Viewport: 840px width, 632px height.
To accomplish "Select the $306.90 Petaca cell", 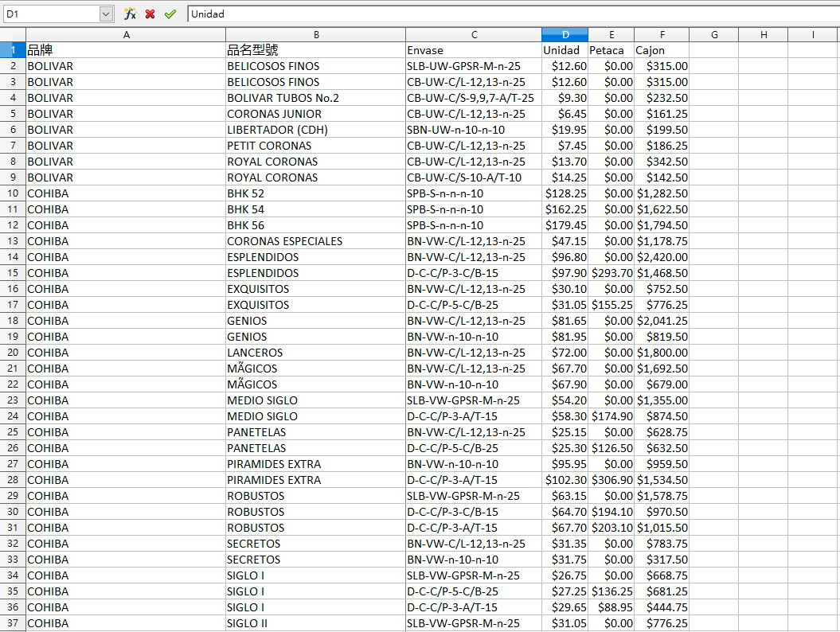I will click(x=611, y=480).
